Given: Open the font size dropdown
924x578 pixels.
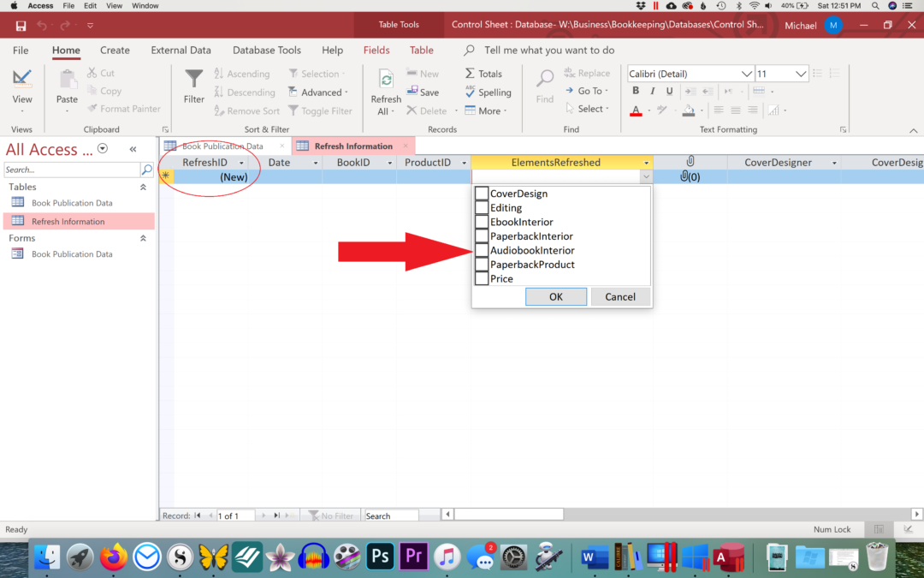Looking at the screenshot, I should click(x=800, y=74).
